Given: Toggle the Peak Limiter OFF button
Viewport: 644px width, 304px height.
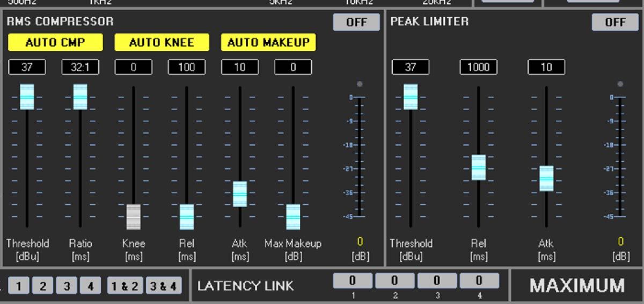Looking at the screenshot, I should (614, 22).
